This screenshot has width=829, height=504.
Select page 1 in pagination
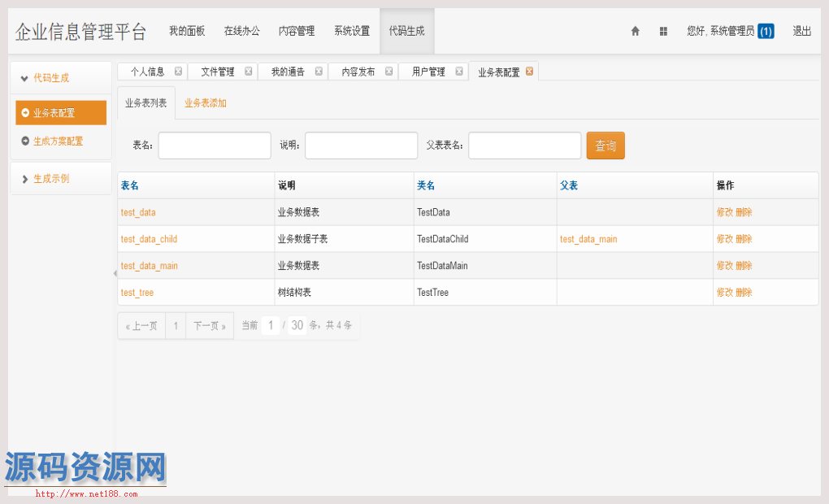[176, 326]
